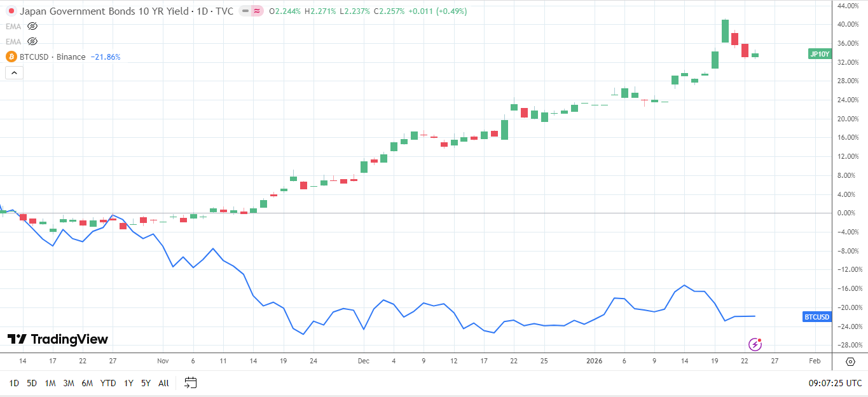Open the go-to-date calendar icon
Viewport: 868px width, 397px height.
[191, 382]
